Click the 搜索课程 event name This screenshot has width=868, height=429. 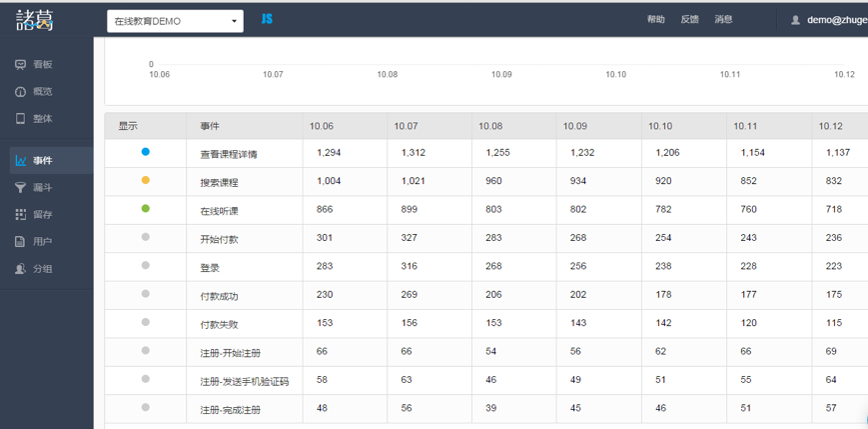coord(219,182)
